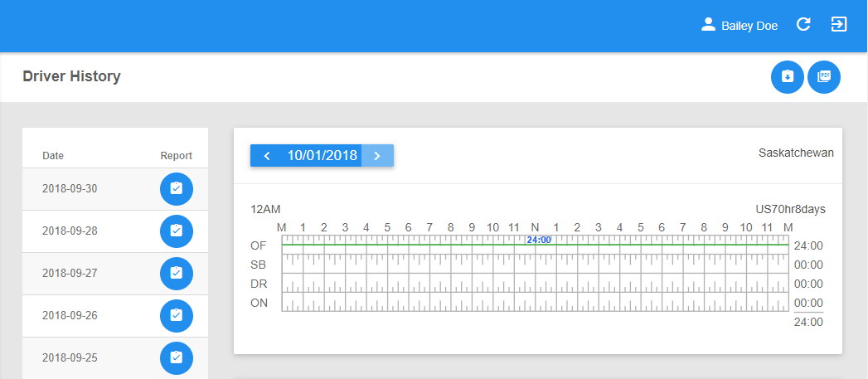Click the Driver History page title
Viewport: 868px width, 379px height.
pos(71,76)
